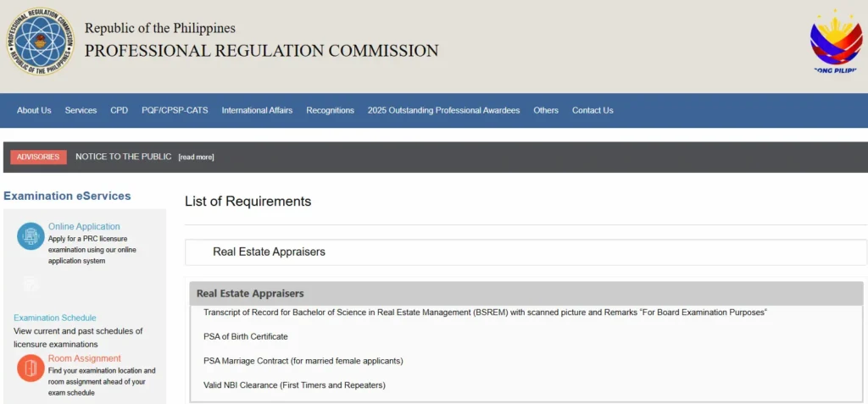Open the Services menu

pos(81,110)
